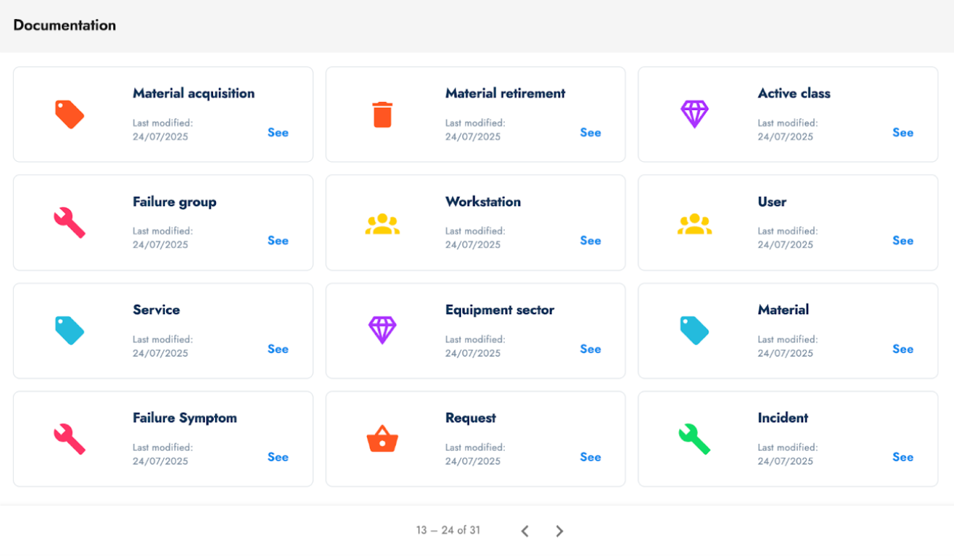Screen dimensions: 954x560
Task: Click the Failure Symptom wrench icon
Action: [69, 439]
